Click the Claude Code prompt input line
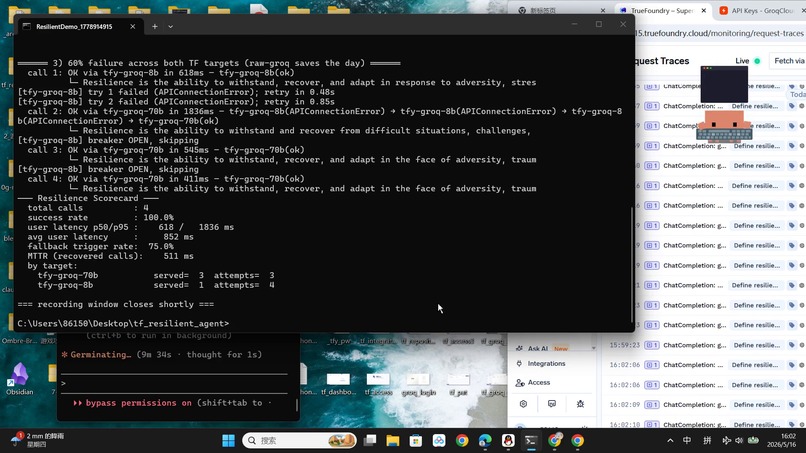Screen dimensions: 806x453 tap(175, 383)
